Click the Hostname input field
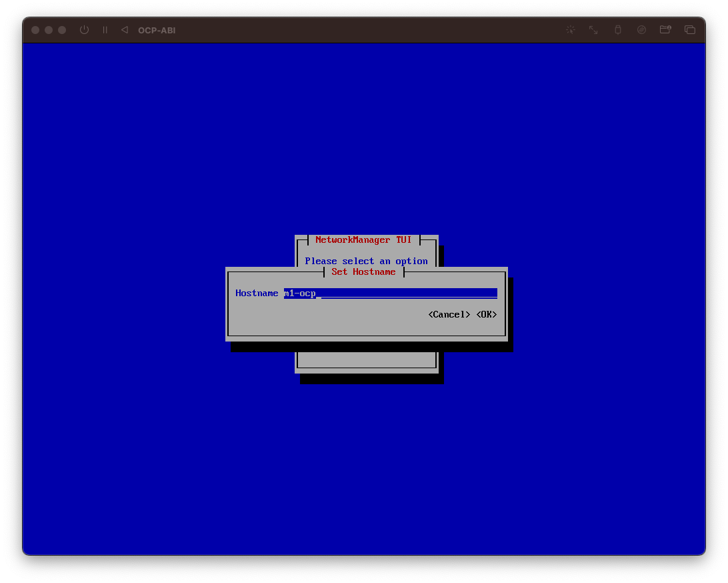This screenshot has height=583, width=728. (x=390, y=293)
